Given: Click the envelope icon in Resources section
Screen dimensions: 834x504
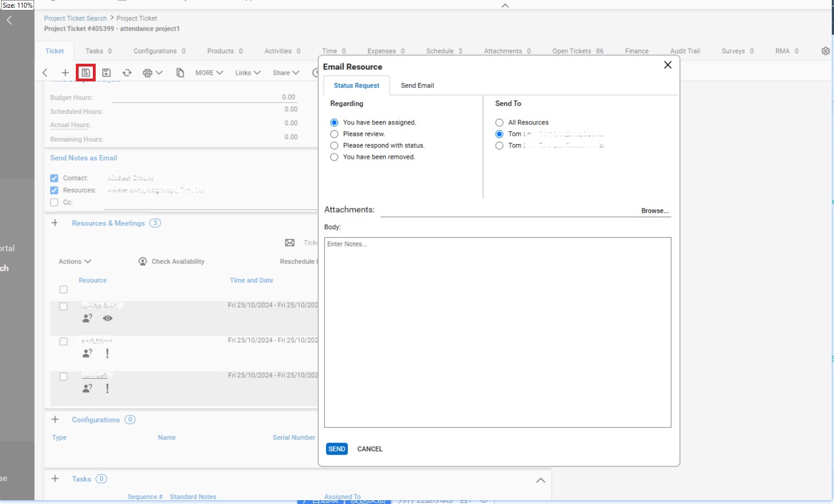Looking at the screenshot, I should pos(290,243).
